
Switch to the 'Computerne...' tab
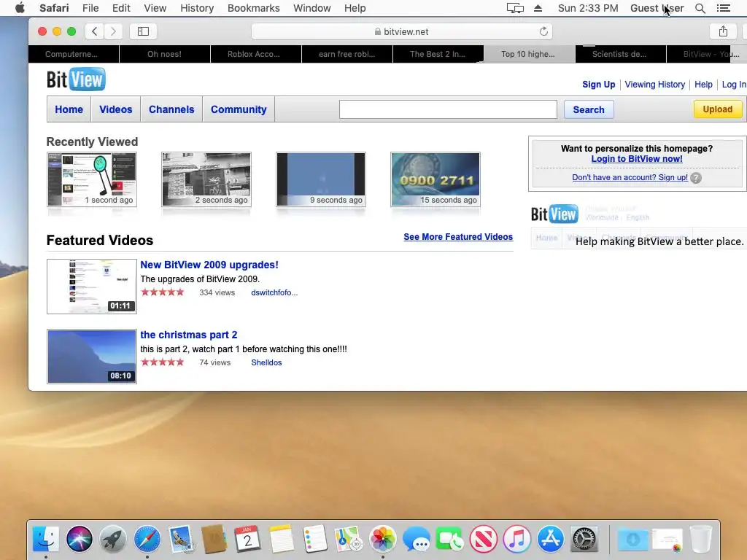71,54
